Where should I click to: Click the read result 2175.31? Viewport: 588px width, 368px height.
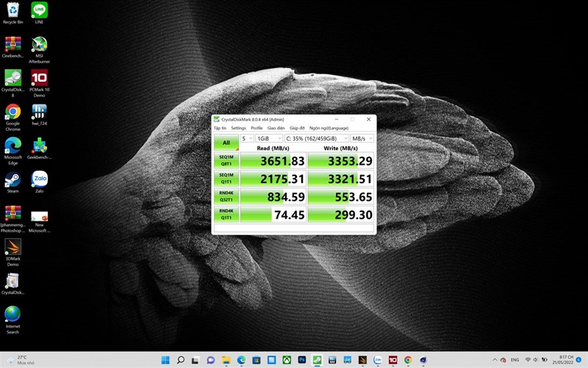pos(273,178)
